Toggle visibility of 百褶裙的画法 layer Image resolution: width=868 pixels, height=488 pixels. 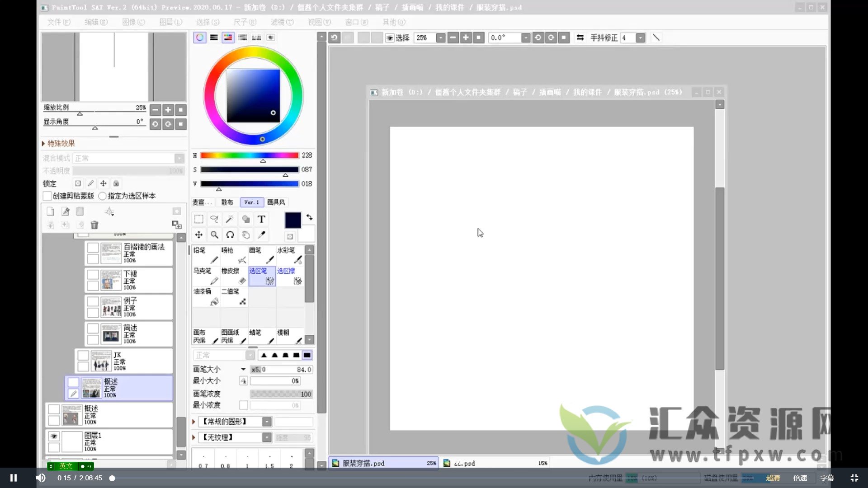(x=93, y=248)
